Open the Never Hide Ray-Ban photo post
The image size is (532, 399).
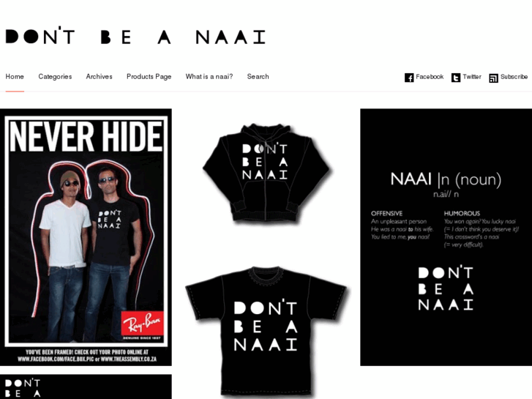(86, 237)
